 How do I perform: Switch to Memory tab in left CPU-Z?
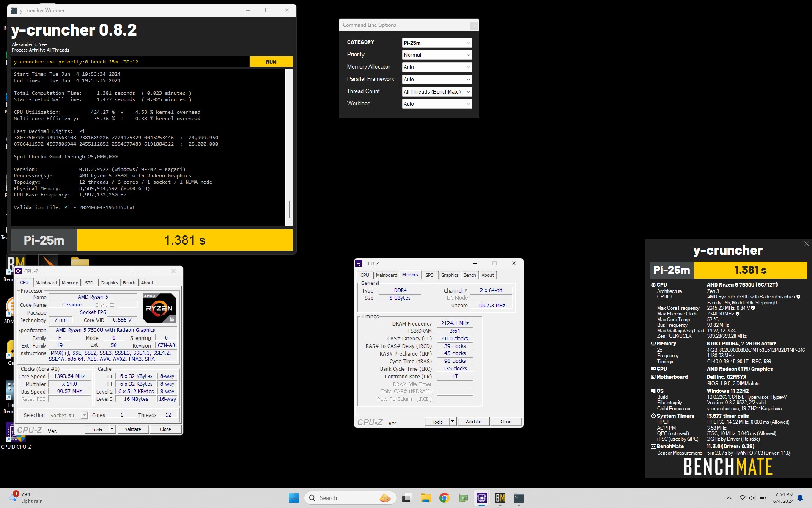click(x=70, y=283)
